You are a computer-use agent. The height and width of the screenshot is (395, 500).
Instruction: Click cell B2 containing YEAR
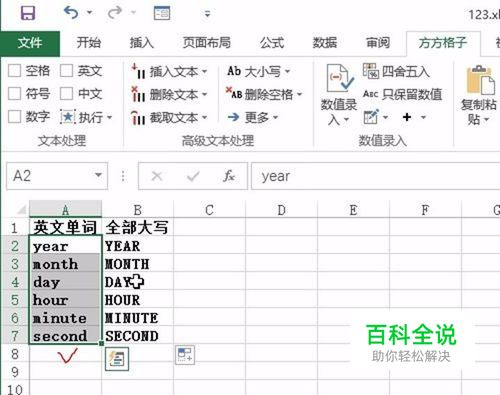138,246
